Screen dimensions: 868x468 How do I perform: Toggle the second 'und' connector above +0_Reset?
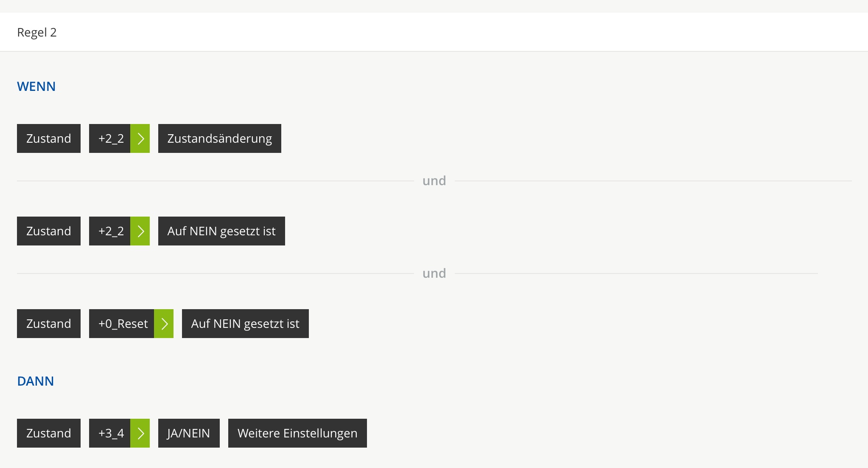434,273
